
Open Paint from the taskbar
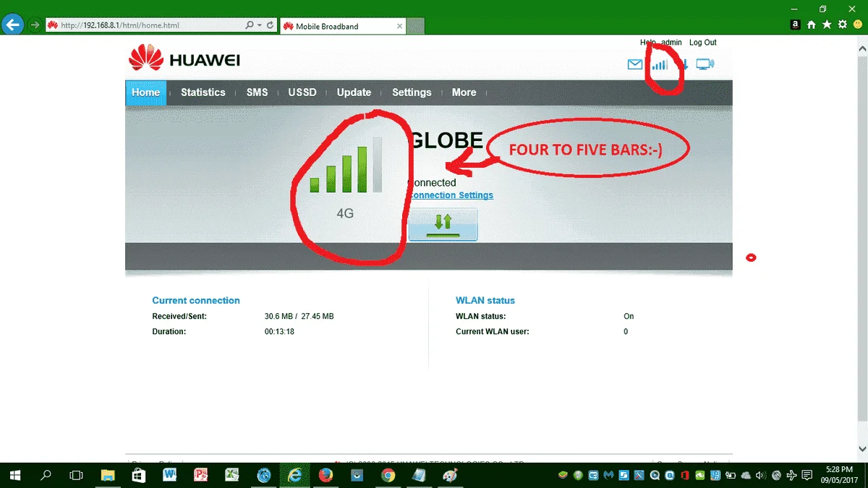click(x=450, y=475)
